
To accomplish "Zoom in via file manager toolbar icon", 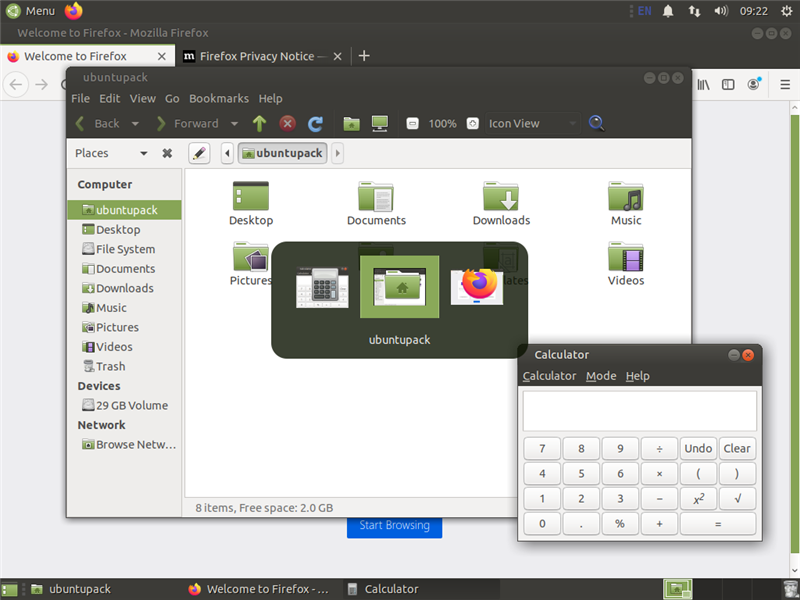I will [472, 123].
